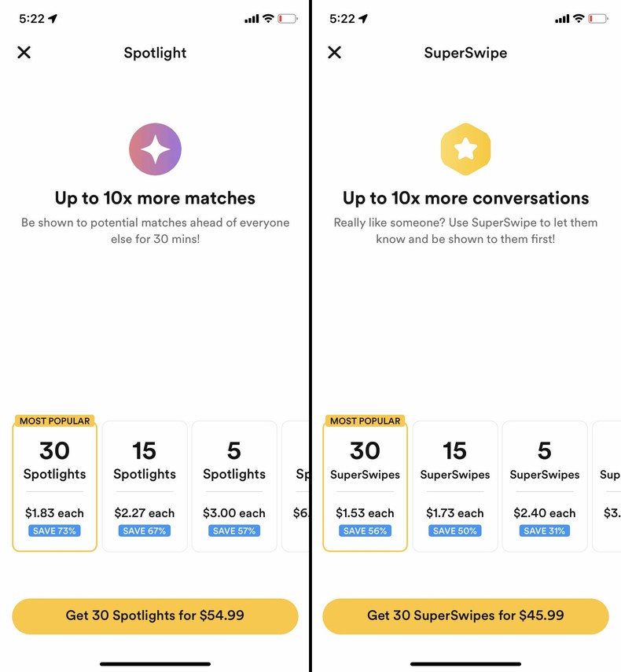621x672 pixels.
Task: Click the purple Spotlight sparkle icon
Action: tap(154, 148)
